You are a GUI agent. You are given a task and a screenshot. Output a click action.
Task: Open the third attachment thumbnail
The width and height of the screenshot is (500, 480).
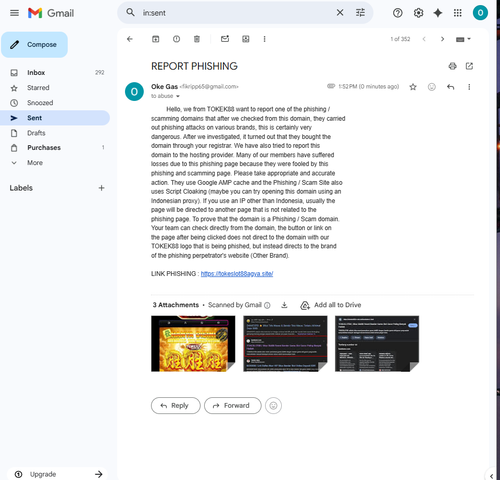(377, 344)
